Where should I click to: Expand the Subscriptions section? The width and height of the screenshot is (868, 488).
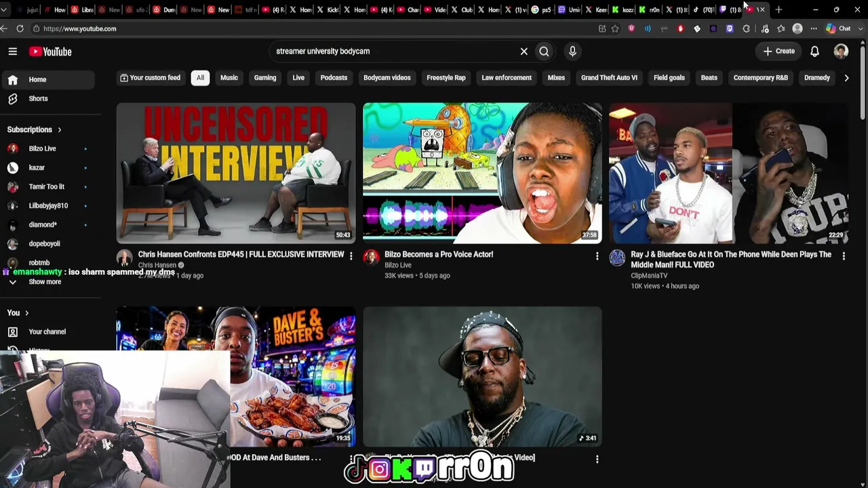(34, 129)
